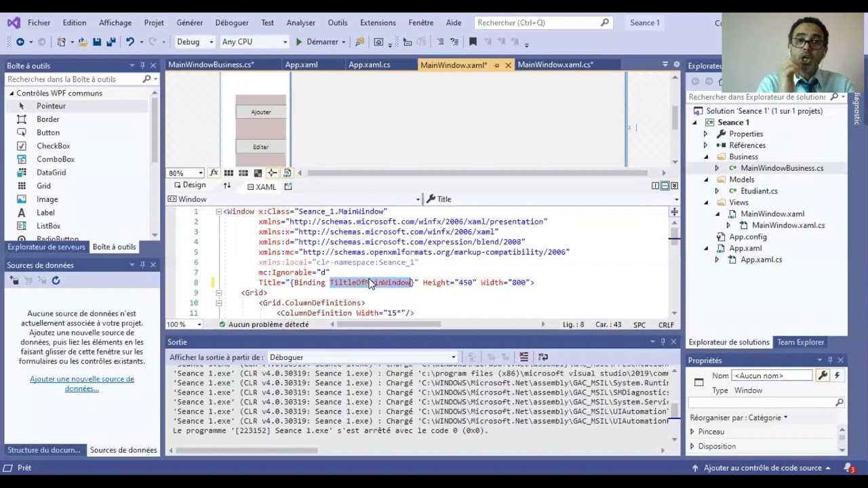Image resolution: width=868 pixels, height=488 pixels.
Task: Collapse Contrôles WPF communs group
Action: pyautogui.click(x=12, y=94)
